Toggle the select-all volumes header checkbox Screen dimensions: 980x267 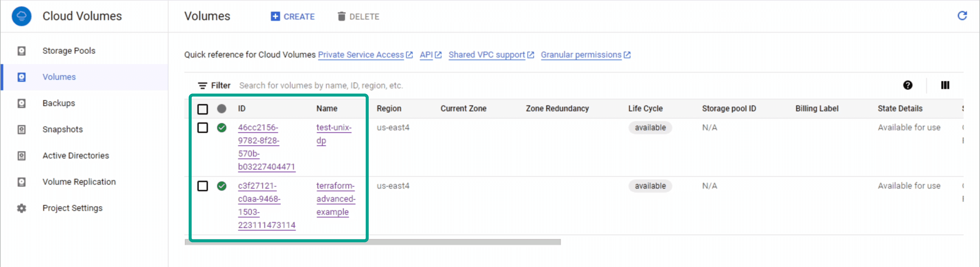[x=203, y=109]
